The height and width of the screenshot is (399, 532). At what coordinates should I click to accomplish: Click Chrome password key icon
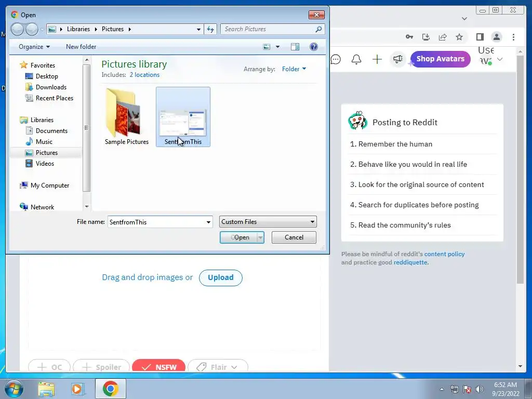[409, 37]
